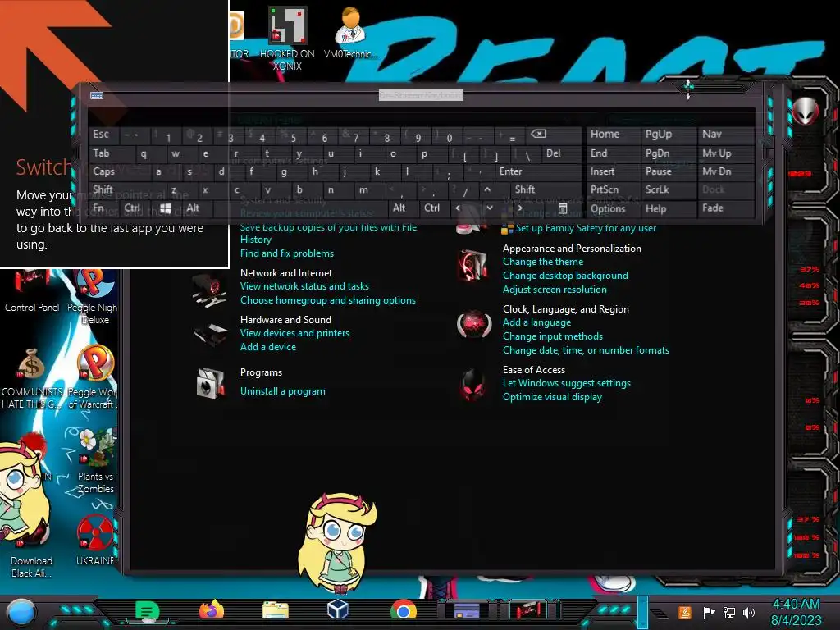Click the up arrow key on keyboard
Viewport: 840px width, 630px height.
487,189
